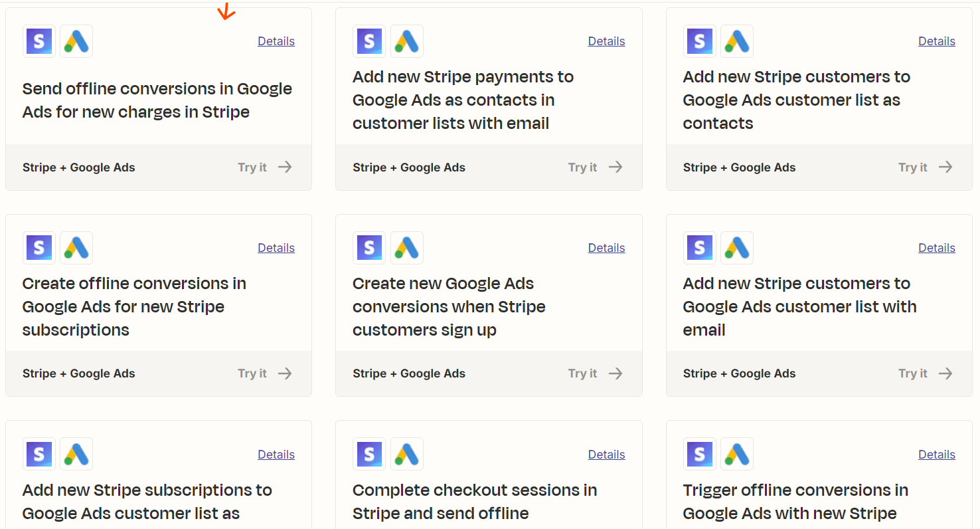Select title 'Add new Stripe payments to Google Ads'
Viewport: 980px width, 529px height.
pos(463,100)
